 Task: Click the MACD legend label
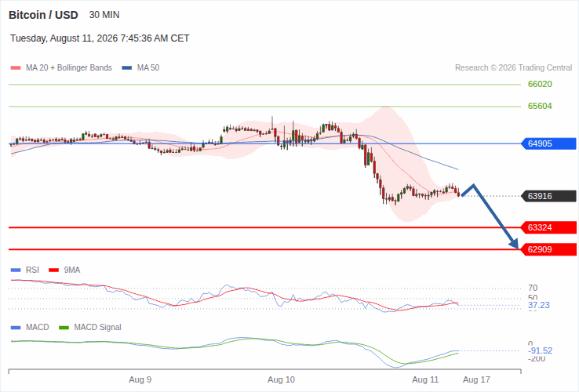(x=38, y=328)
